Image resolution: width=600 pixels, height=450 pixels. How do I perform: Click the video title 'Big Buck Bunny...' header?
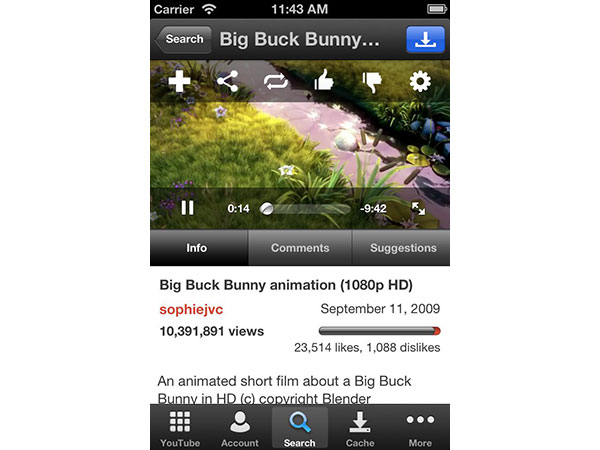(299, 39)
